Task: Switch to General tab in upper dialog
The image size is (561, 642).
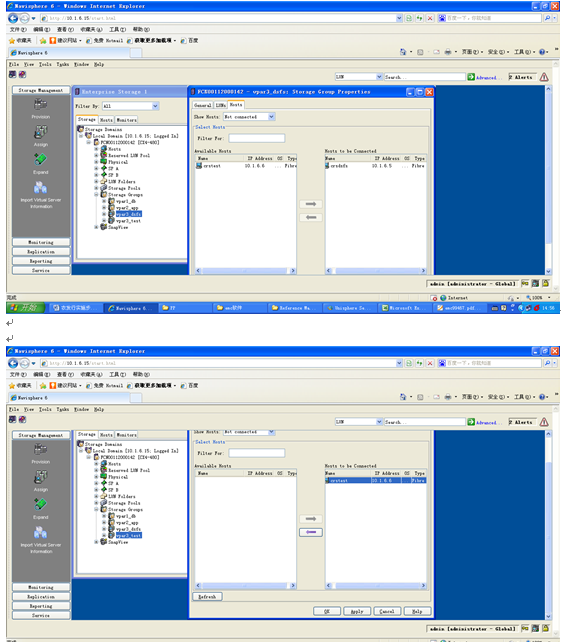Action: coord(203,105)
